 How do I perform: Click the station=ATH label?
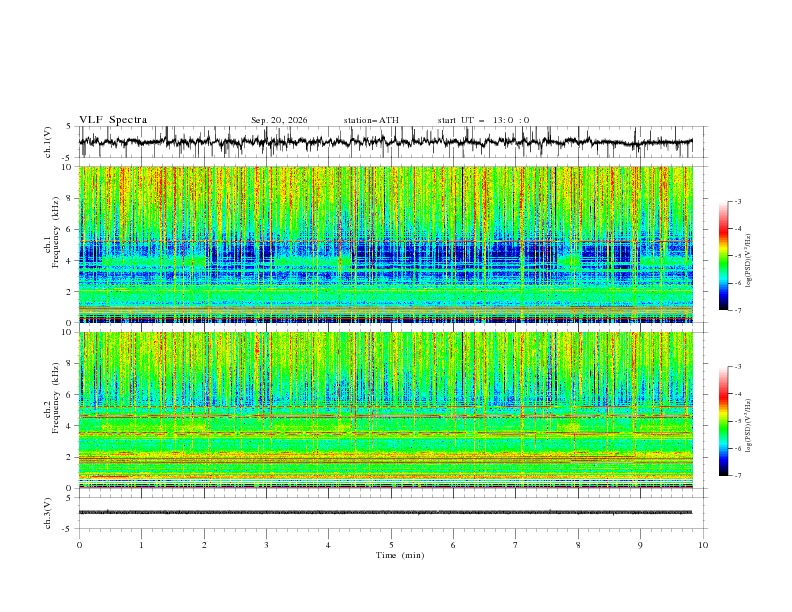click(x=371, y=120)
